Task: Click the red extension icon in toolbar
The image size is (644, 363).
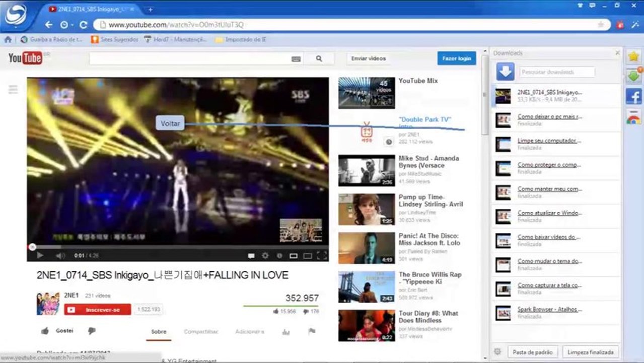Action: 620,25
